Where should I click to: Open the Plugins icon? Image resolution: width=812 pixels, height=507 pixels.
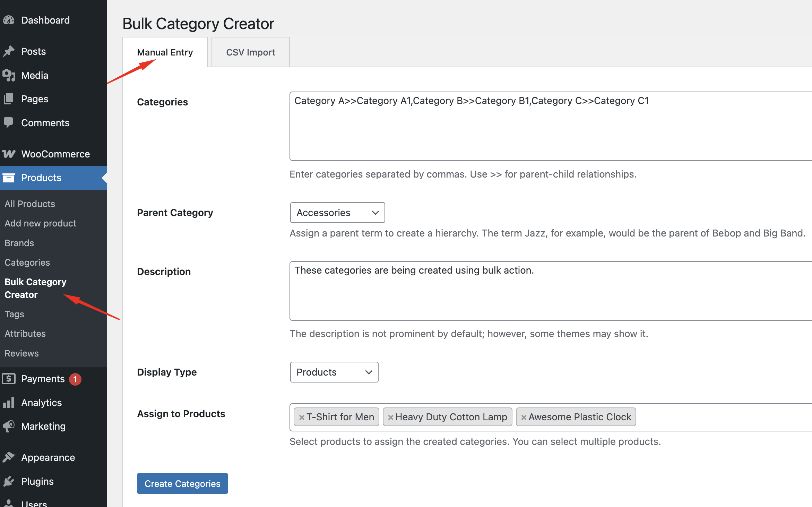[9, 481]
